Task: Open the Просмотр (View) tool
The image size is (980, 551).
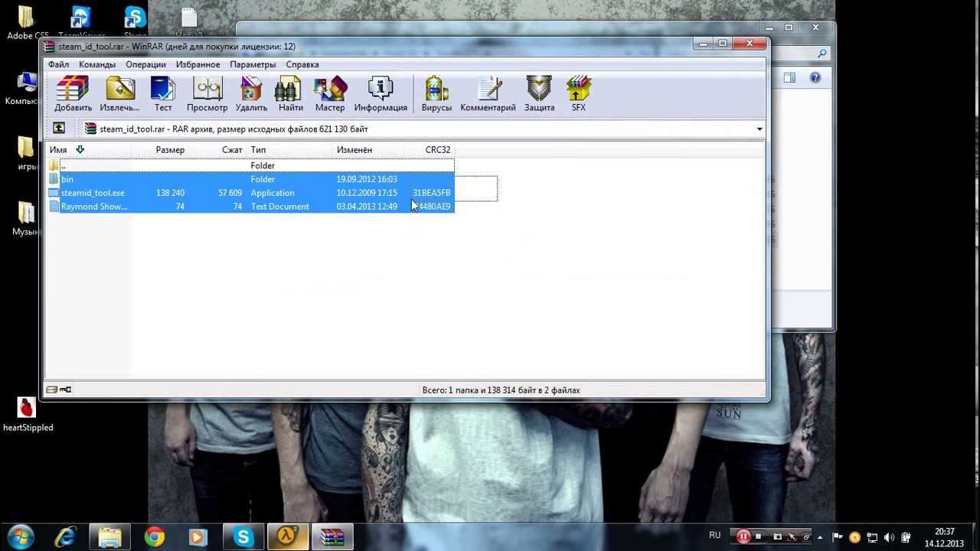Action: 207,93
